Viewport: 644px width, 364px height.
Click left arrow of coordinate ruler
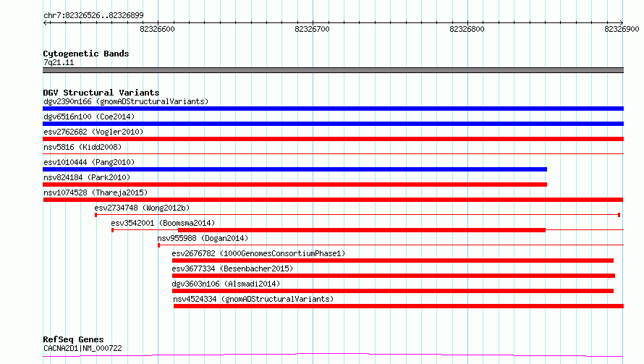pos(45,22)
